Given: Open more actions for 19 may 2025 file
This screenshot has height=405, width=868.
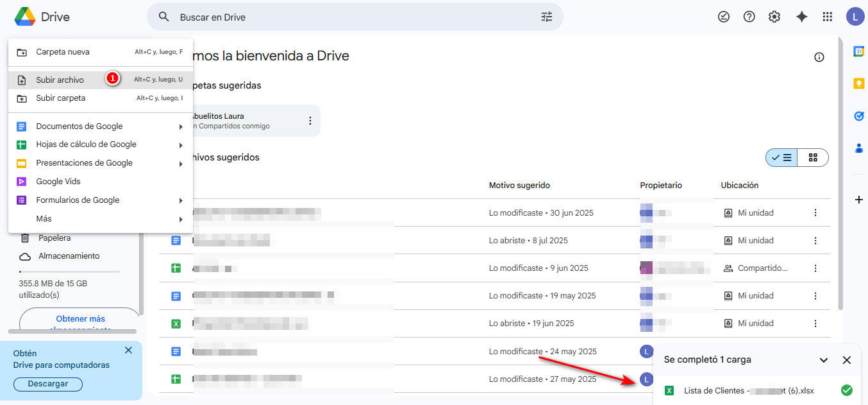Looking at the screenshot, I should [x=815, y=296].
